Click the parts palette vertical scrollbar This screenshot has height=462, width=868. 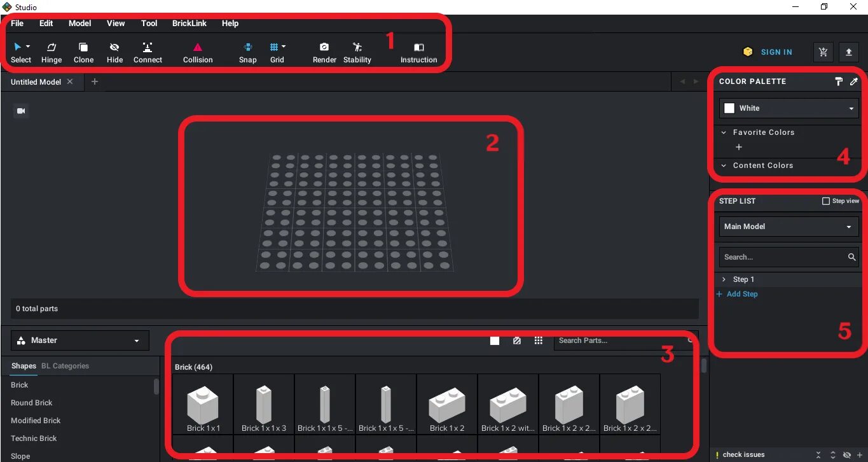pyautogui.click(x=703, y=367)
